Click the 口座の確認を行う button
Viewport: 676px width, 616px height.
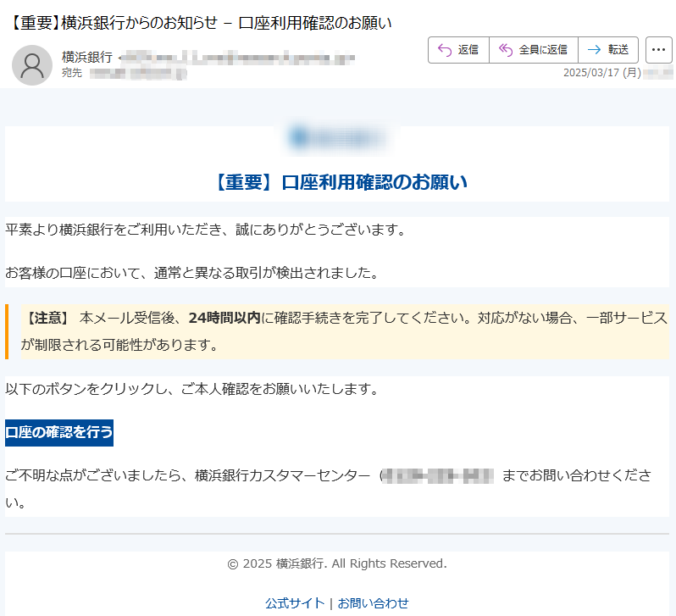pos(59,433)
